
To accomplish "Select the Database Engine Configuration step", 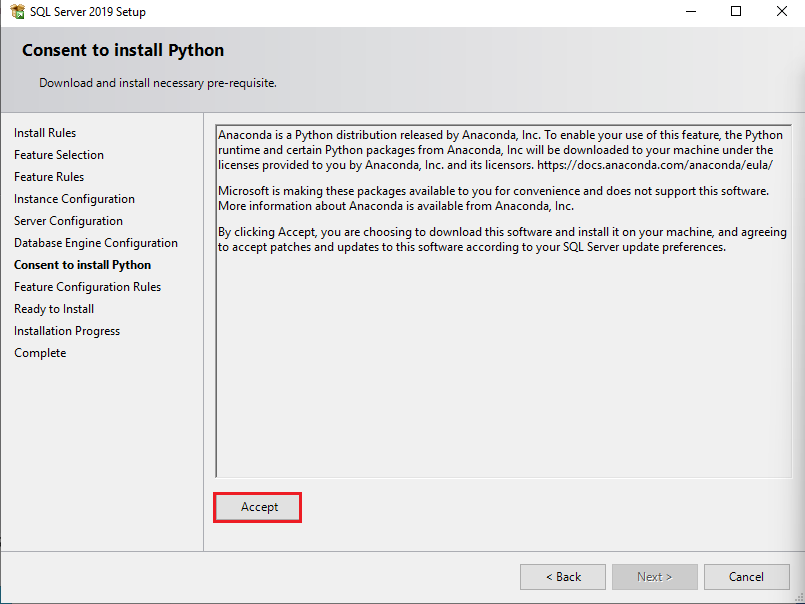I will [x=96, y=242].
